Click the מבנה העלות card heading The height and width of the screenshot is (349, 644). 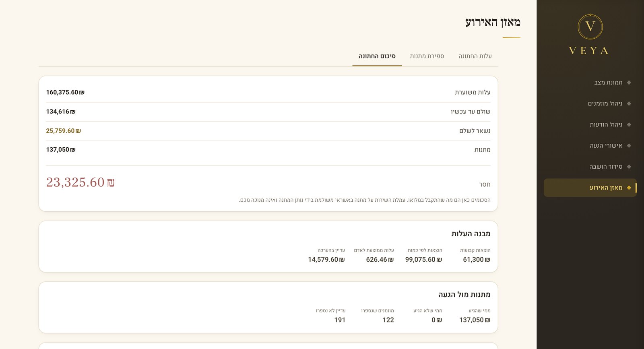click(471, 234)
